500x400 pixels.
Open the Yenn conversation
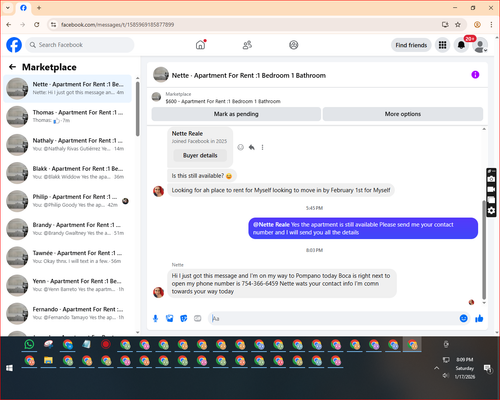click(x=68, y=285)
